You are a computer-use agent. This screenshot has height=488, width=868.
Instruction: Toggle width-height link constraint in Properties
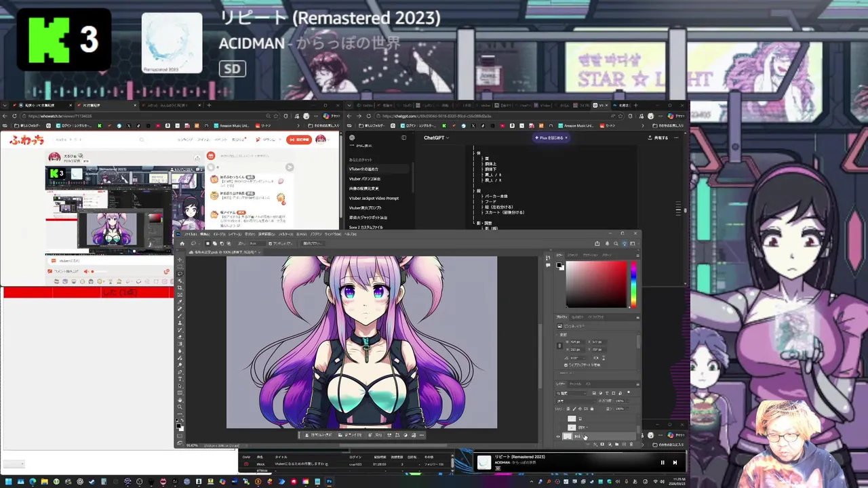click(559, 346)
